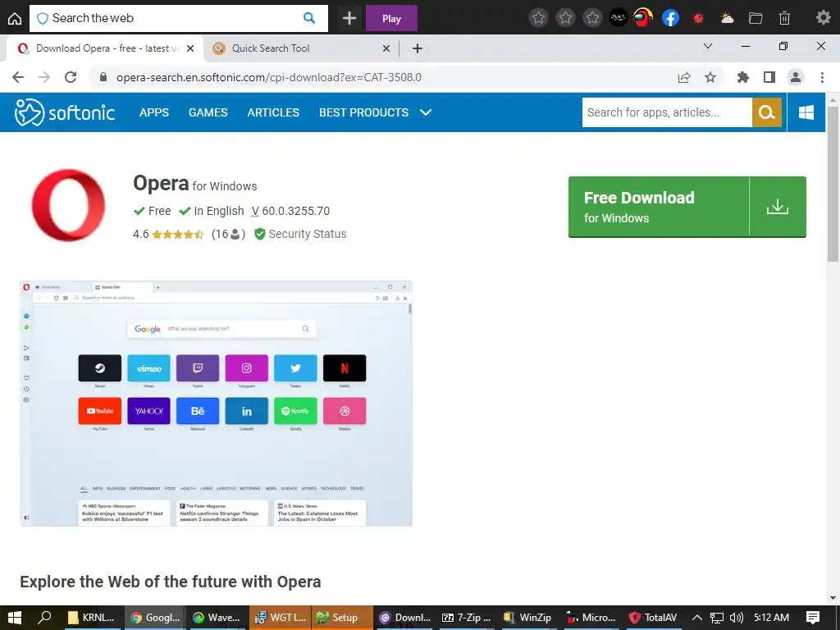Open APPS menu on Softonic

click(x=153, y=112)
